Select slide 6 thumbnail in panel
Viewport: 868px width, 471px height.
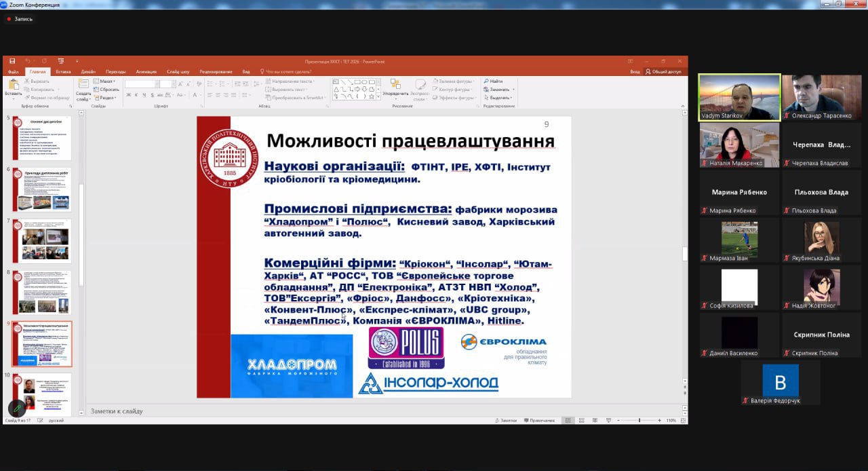point(42,189)
